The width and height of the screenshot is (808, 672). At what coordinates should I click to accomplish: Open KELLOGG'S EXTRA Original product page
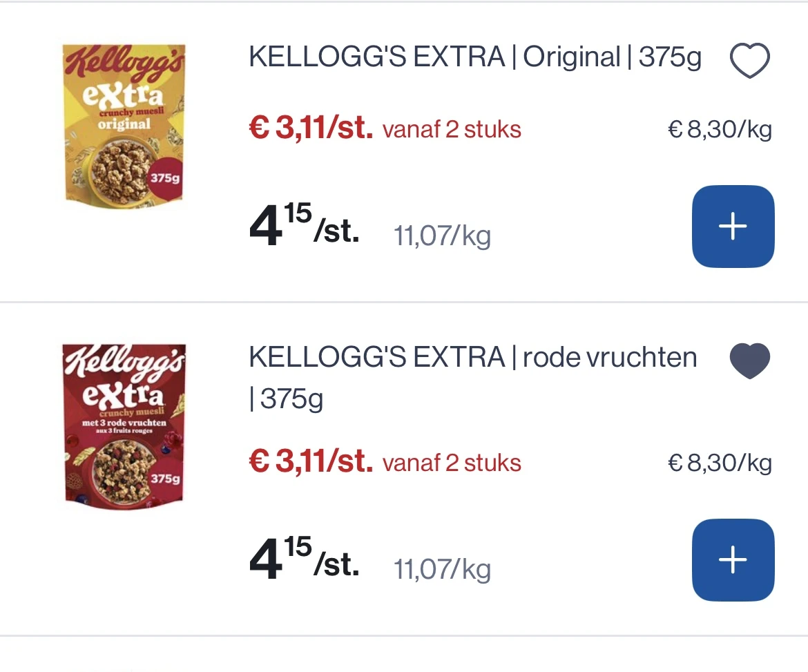pyautogui.click(x=474, y=57)
